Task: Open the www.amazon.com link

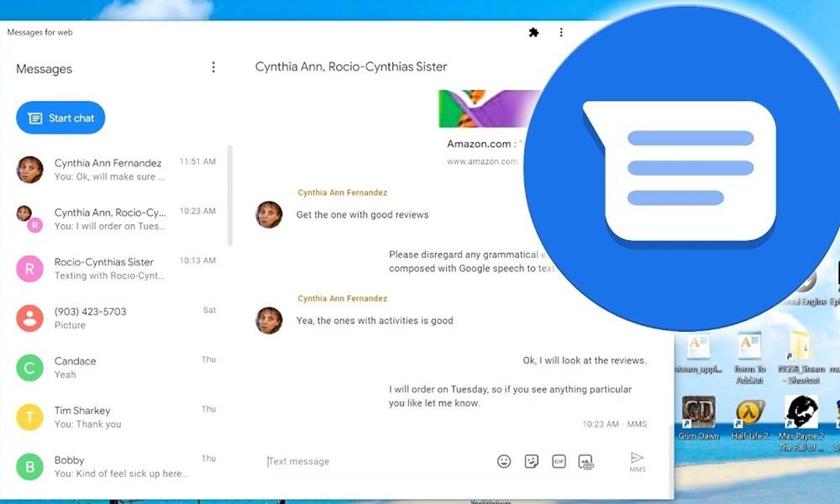Action: pos(482,161)
